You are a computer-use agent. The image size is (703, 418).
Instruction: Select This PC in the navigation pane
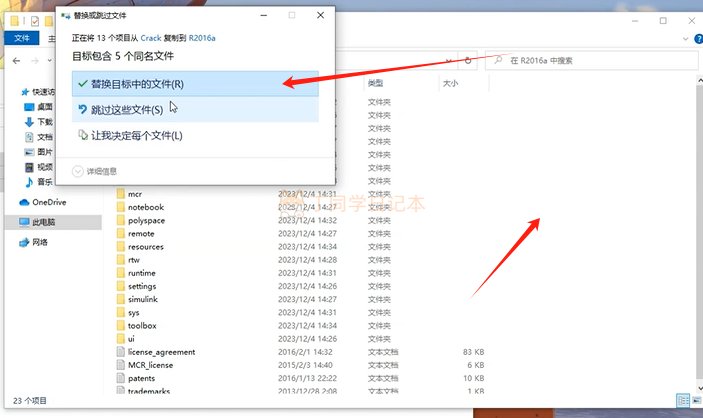[45, 222]
